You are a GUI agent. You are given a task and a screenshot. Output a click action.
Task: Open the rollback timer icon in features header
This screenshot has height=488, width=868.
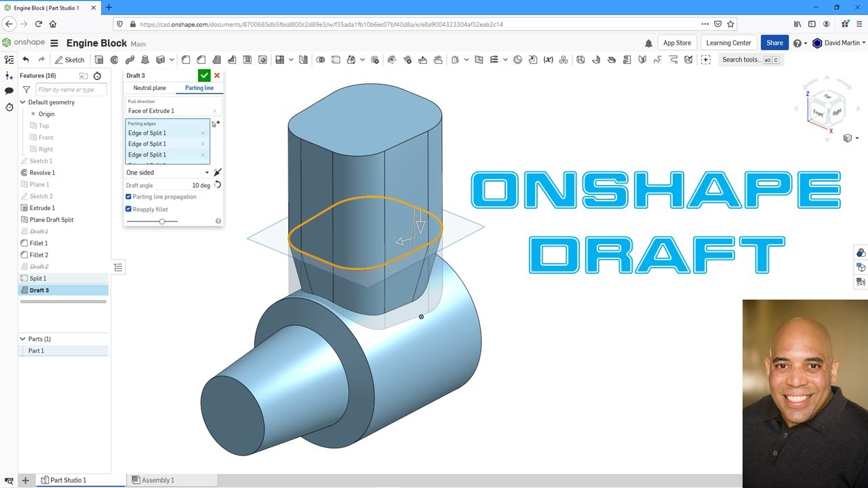(x=97, y=76)
